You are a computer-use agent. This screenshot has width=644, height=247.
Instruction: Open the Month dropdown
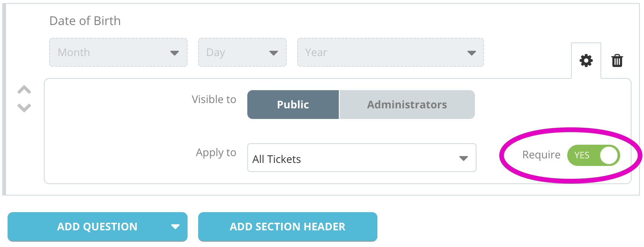118,52
